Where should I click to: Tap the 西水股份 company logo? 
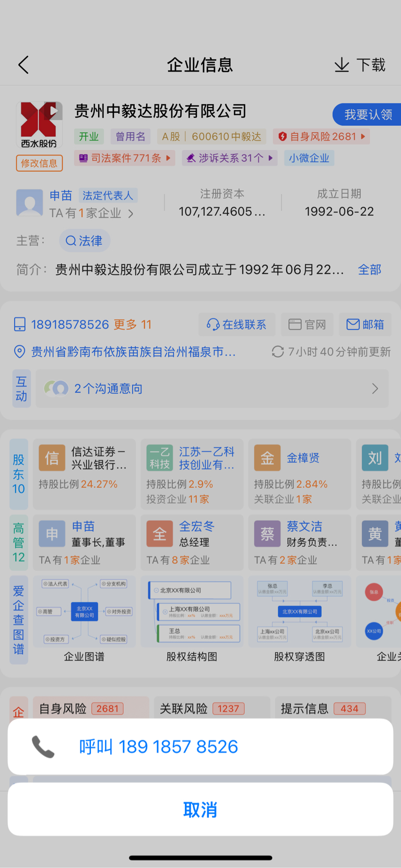39,125
